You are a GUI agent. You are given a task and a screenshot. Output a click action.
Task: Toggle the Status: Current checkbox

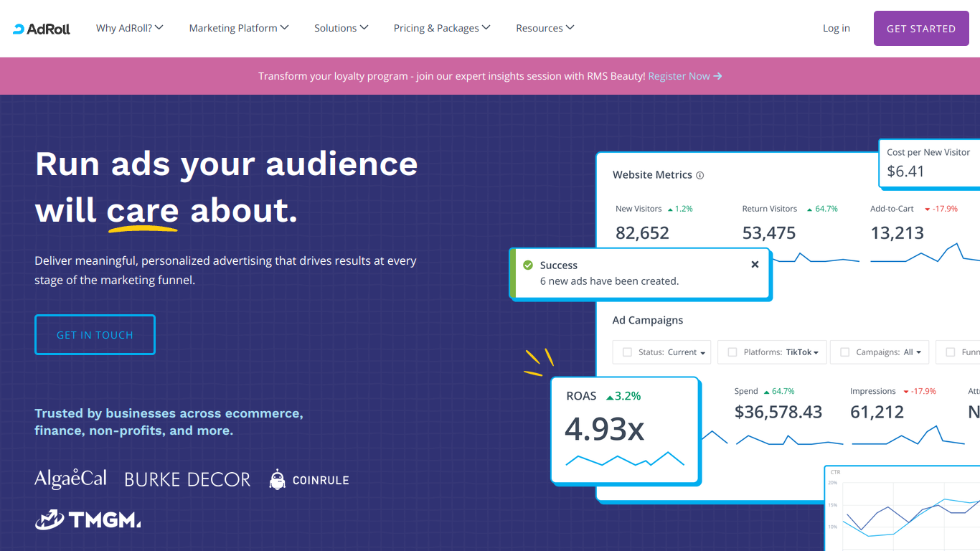coord(627,352)
